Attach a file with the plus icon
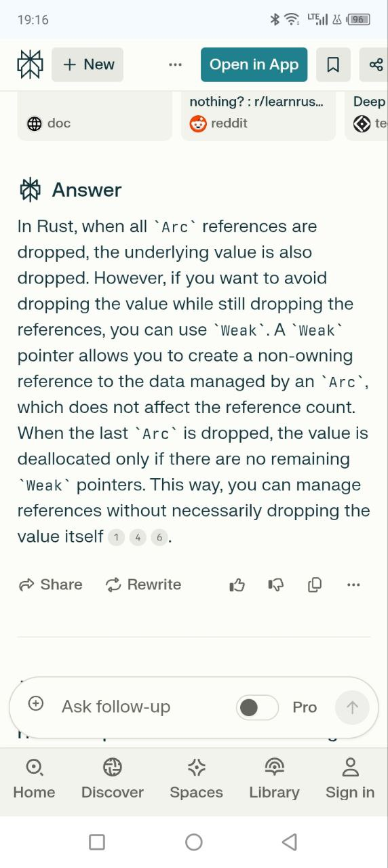 (36, 704)
